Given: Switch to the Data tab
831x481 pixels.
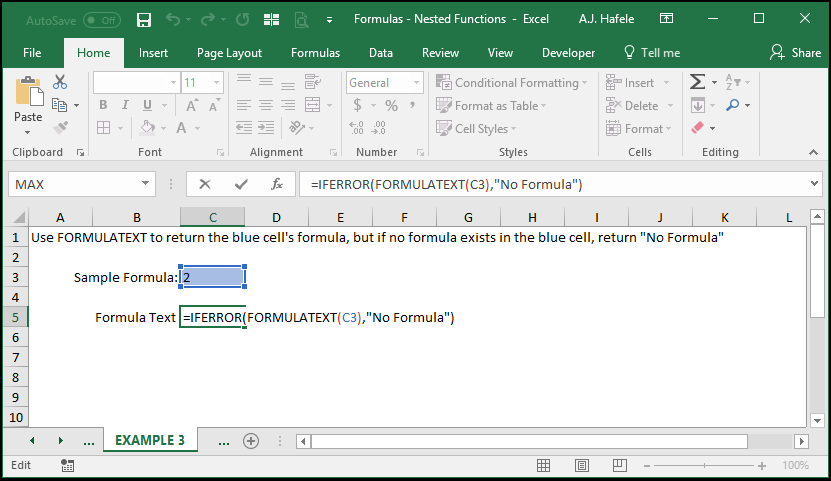Looking at the screenshot, I should 381,53.
